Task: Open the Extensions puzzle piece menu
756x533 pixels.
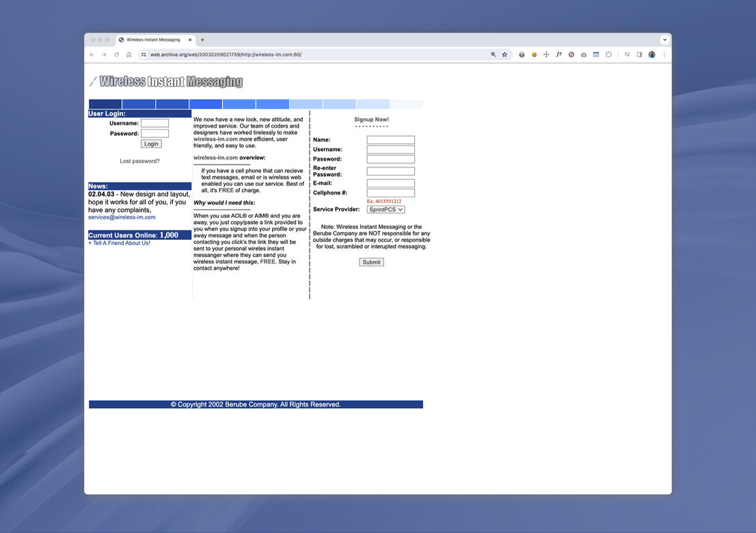Action: click(x=608, y=55)
